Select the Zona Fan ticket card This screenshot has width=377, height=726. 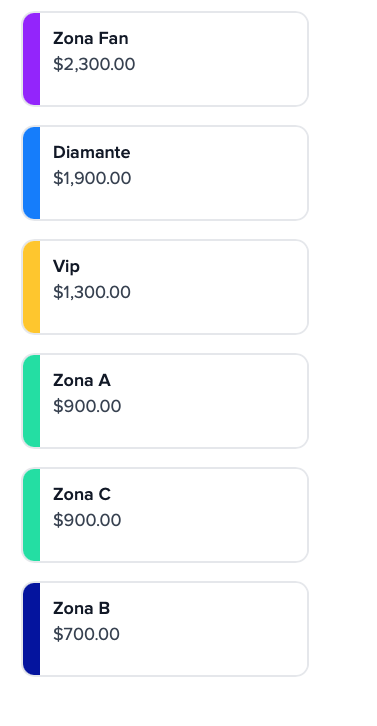coord(165,59)
